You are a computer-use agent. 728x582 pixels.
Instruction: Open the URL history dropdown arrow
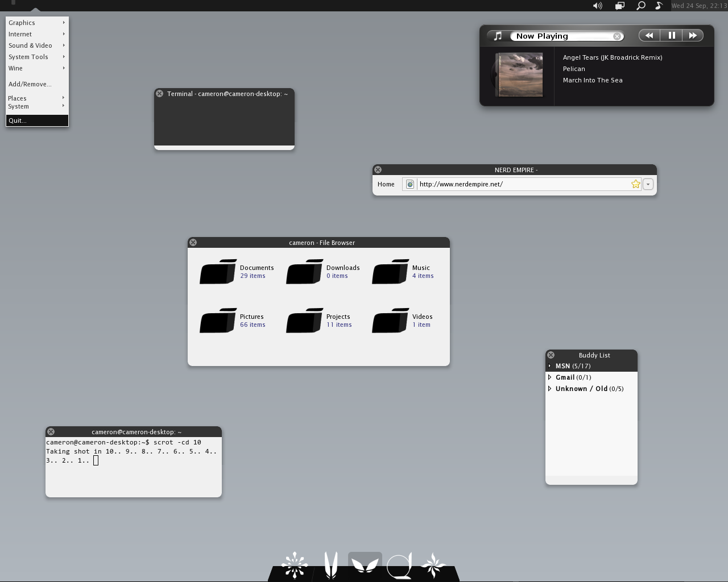[x=648, y=184]
